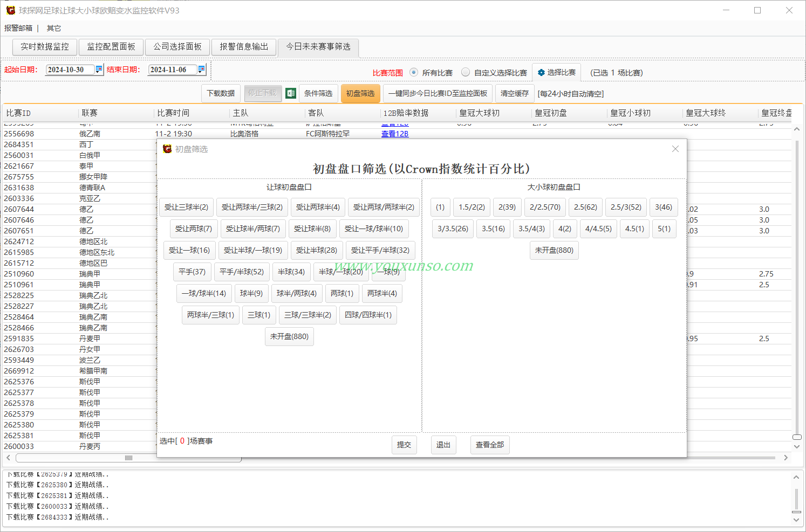Select handicap 受让两球半(4)

click(318, 207)
